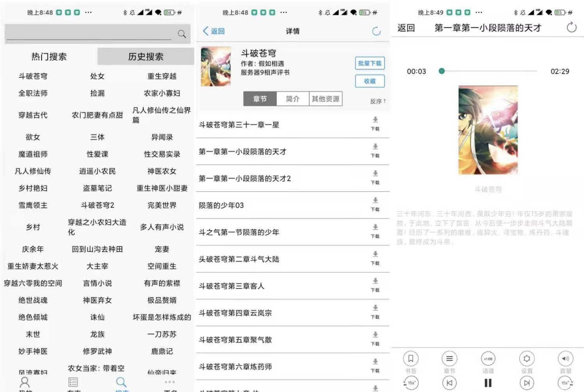Open chapter list with 章节 icon
584x392 pixels.
pyautogui.click(x=449, y=359)
